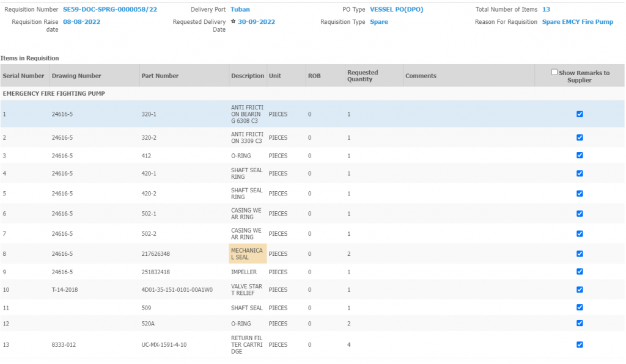Click the Part Number column header
Screen dimensions: 626x364
tap(160, 76)
